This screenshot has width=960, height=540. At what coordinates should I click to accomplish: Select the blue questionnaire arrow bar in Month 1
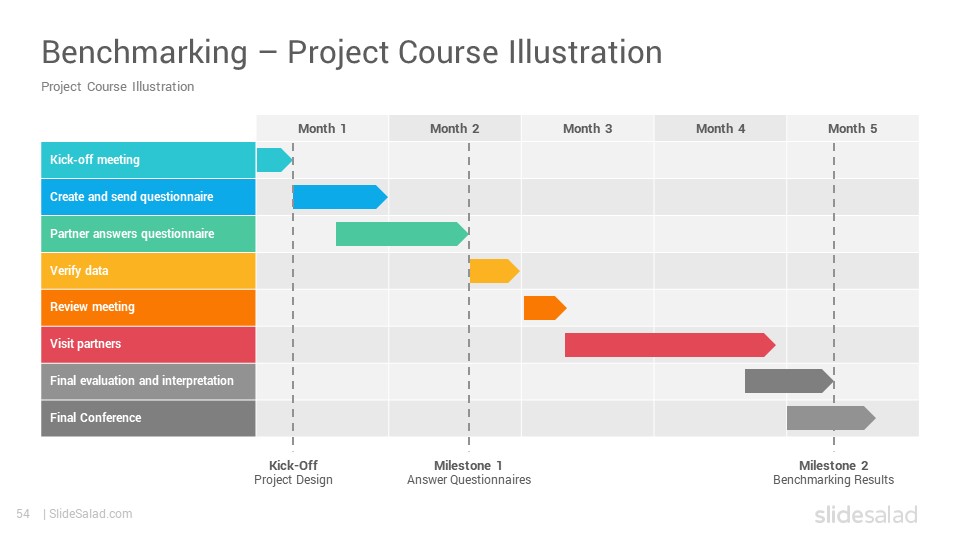coord(340,197)
